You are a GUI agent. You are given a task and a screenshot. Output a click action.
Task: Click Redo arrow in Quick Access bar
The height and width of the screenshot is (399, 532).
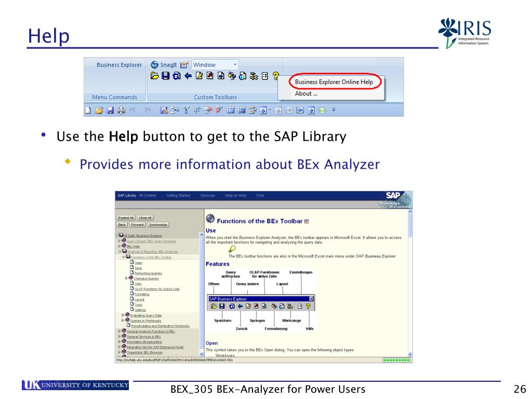click(148, 110)
